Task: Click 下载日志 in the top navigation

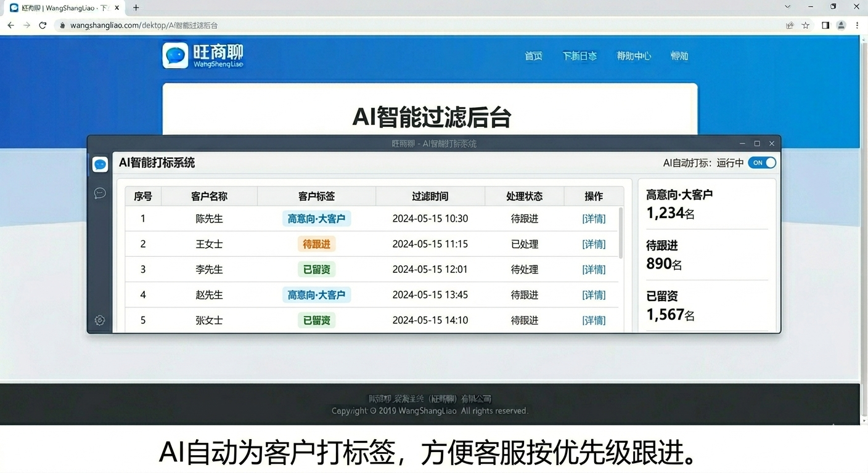Action: click(579, 55)
